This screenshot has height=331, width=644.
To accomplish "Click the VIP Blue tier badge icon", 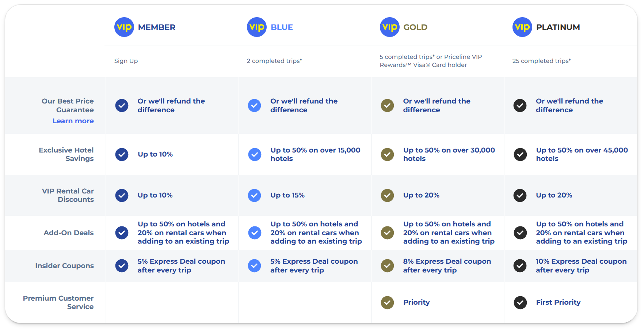I will (257, 27).
